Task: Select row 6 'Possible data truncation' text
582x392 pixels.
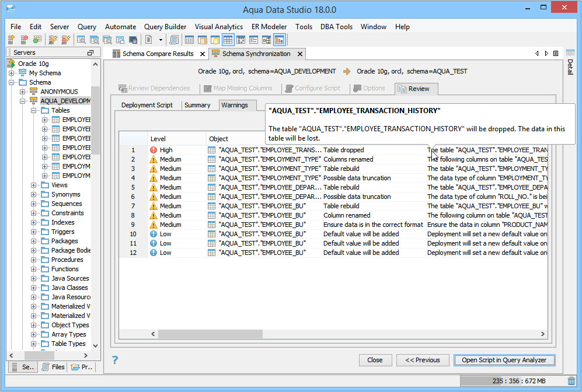Action: click(x=357, y=197)
